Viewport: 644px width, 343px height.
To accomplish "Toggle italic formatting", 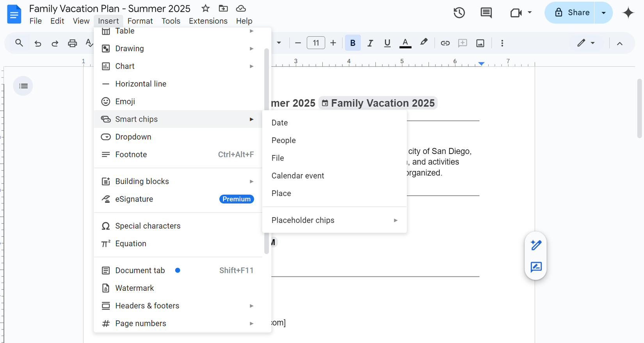I will (x=370, y=43).
